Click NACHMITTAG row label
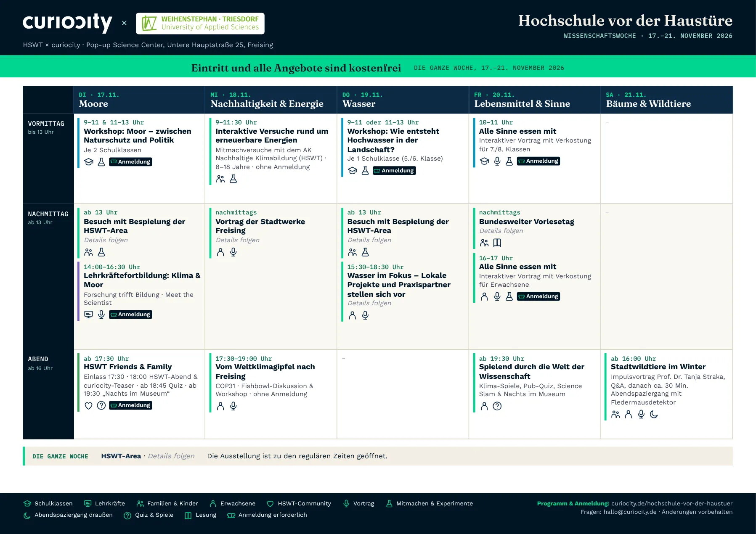 pyautogui.click(x=48, y=214)
